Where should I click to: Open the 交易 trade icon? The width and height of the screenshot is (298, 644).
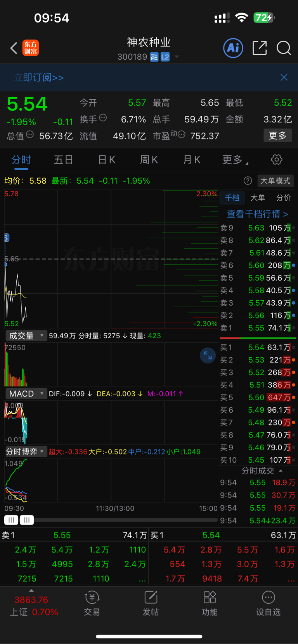92,603
